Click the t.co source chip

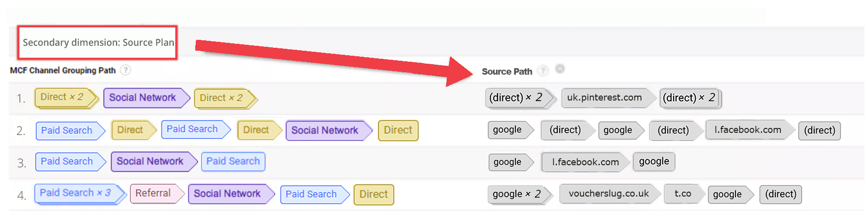tap(682, 194)
